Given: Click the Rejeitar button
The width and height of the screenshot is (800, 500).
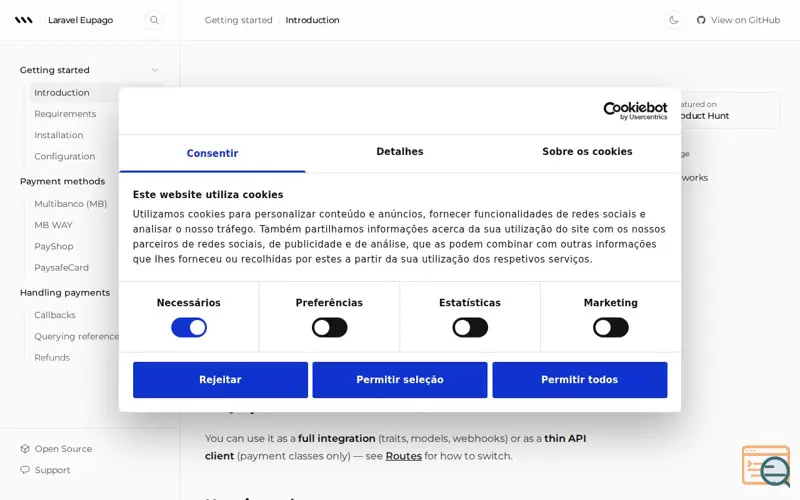Looking at the screenshot, I should point(220,380).
